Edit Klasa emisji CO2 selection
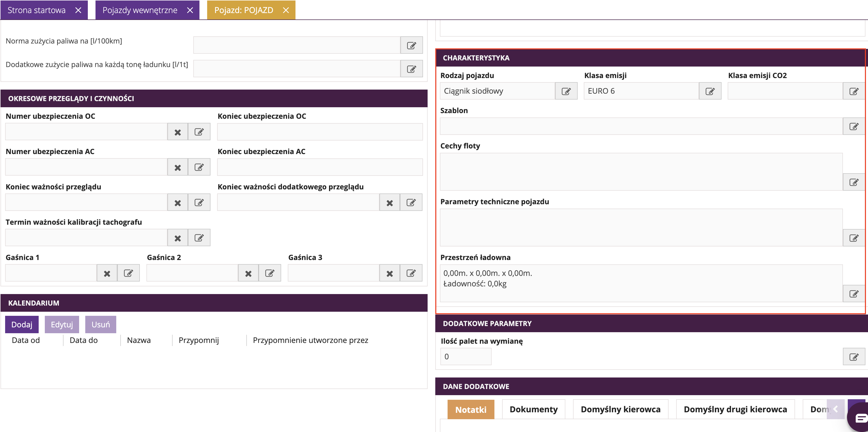Screen dimensions: 868x432 pyautogui.click(x=853, y=91)
